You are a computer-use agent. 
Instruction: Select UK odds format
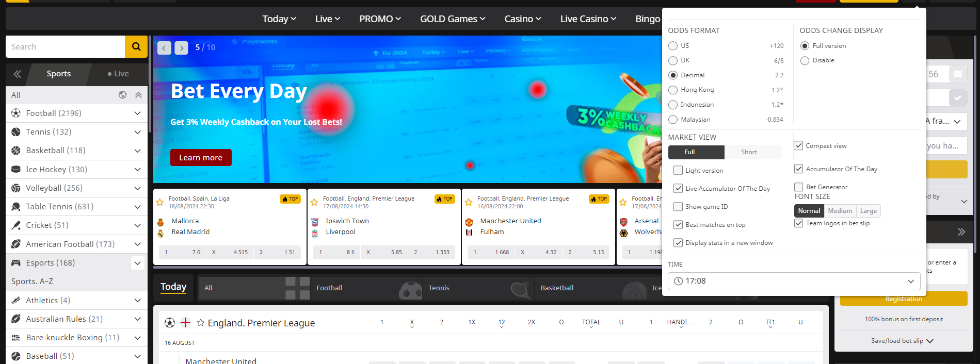pyautogui.click(x=673, y=60)
